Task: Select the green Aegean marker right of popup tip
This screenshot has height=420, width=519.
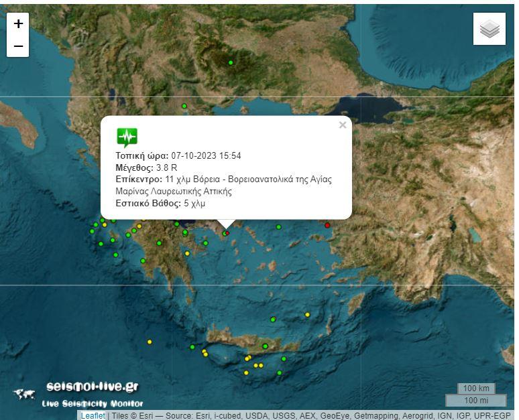Action: (278, 227)
